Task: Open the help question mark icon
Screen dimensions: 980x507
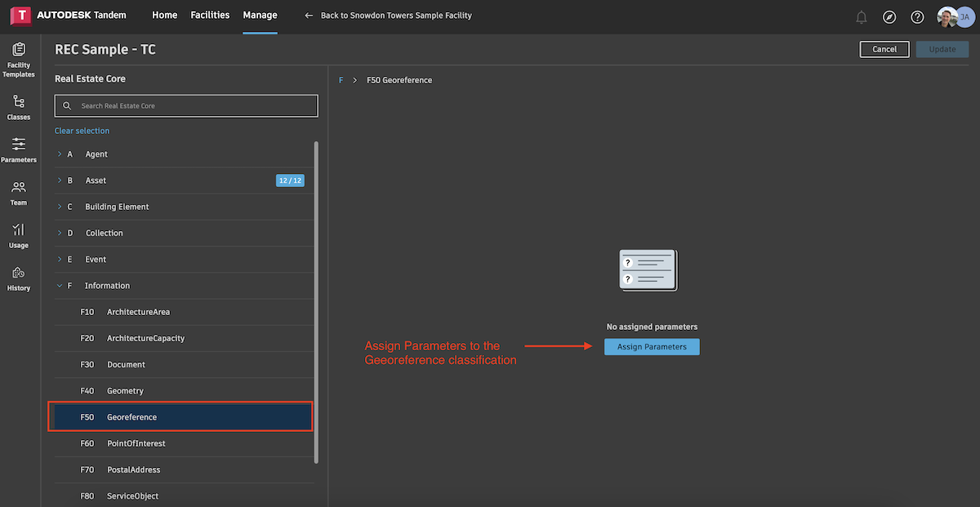Action: (x=917, y=17)
